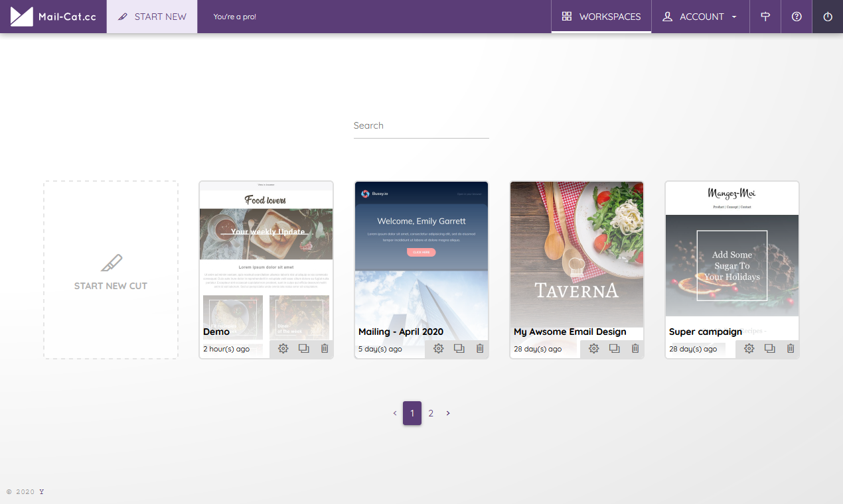Viewport: 843px width, 504px height.
Task: Open the ACCOUNT dropdown
Action: [700, 17]
